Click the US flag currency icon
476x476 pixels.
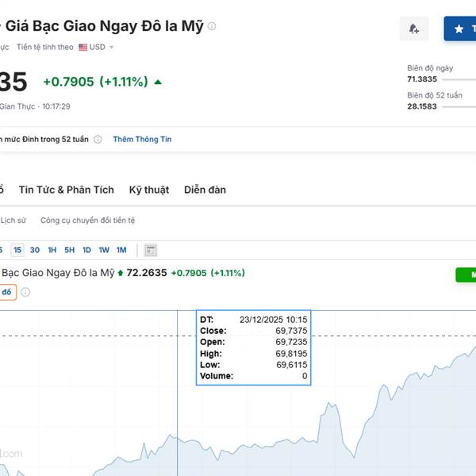(83, 48)
